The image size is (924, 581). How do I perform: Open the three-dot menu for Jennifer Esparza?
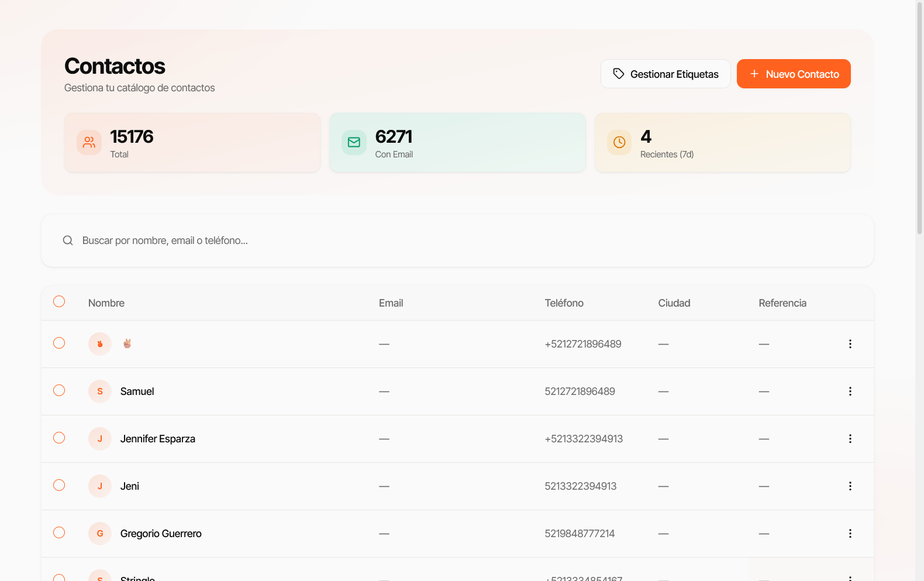pos(850,439)
